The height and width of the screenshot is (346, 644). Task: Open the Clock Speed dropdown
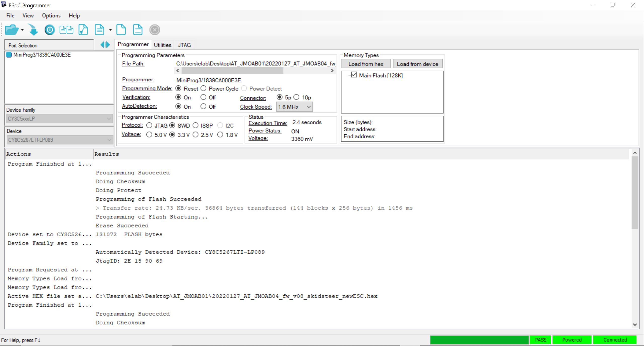(x=294, y=107)
